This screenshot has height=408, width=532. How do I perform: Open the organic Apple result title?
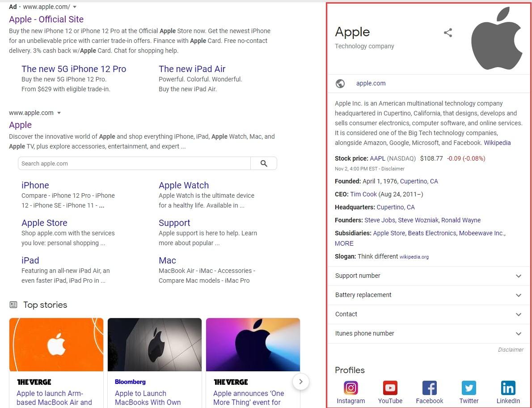21,125
